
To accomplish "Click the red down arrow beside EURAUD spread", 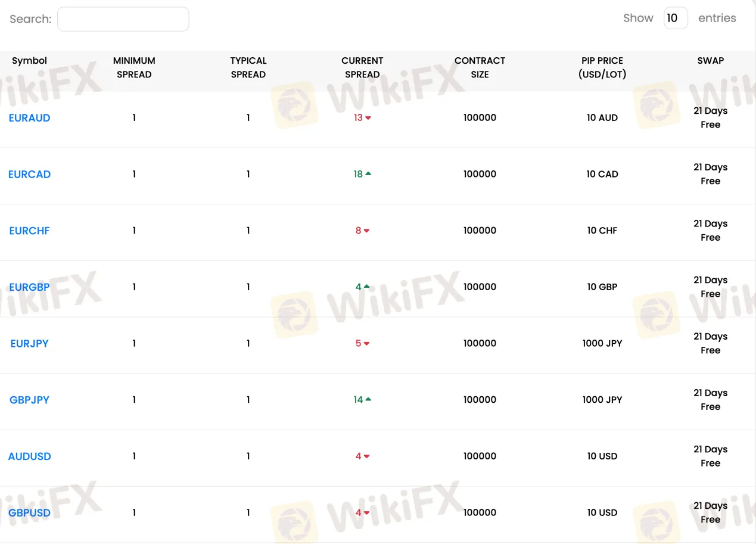I will tap(368, 118).
